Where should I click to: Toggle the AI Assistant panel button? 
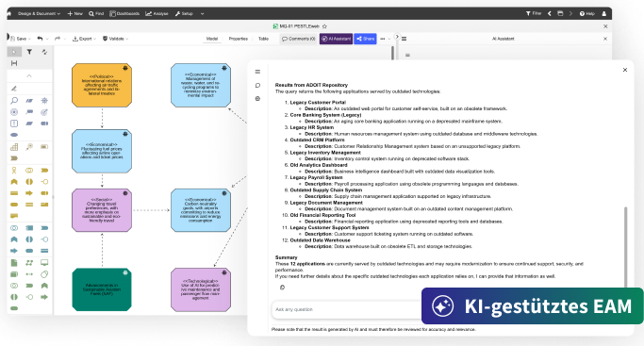[336, 39]
